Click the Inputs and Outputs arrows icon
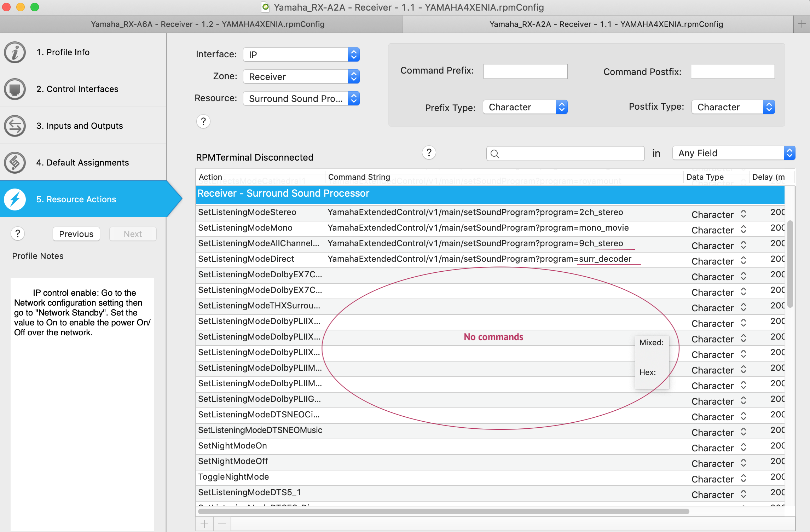 (x=15, y=126)
